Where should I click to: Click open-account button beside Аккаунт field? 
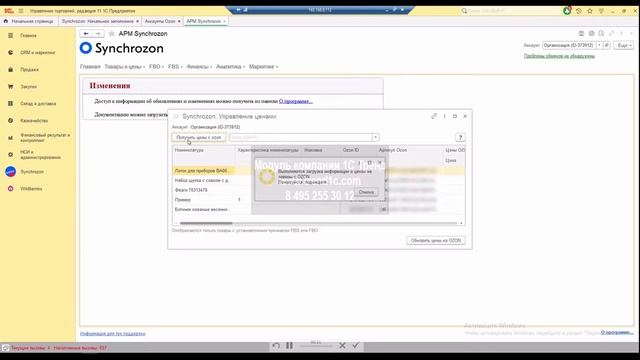[x=607, y=45]
